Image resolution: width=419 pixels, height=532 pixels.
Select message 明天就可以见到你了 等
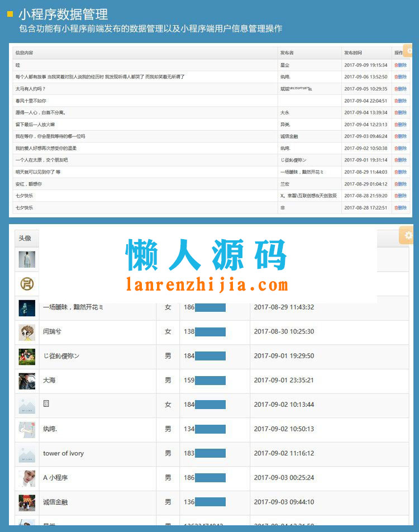tap(37, 172)
